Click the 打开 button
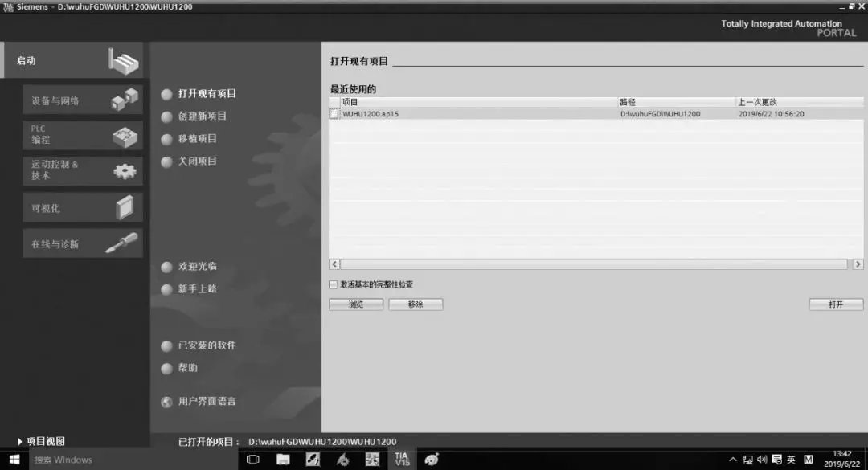This screenshot has width=868, height=470. pyautogui.click(x=836, y=304)
